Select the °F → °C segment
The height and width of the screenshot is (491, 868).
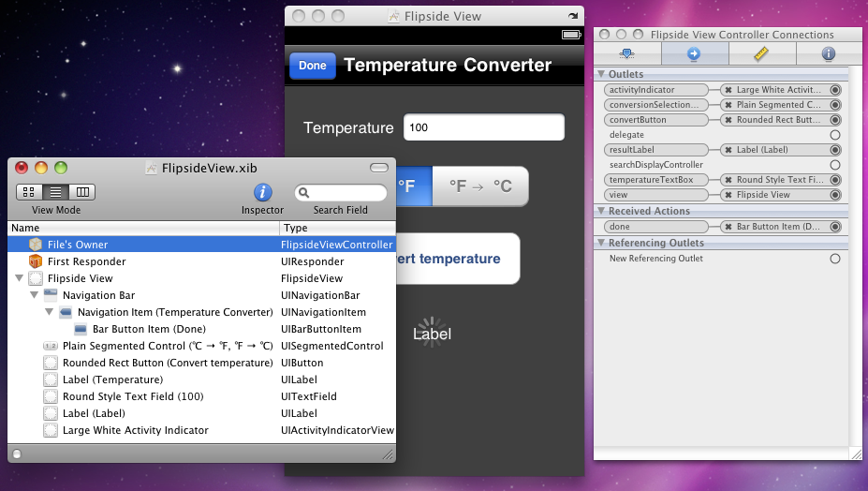click(x=480, y=186)
